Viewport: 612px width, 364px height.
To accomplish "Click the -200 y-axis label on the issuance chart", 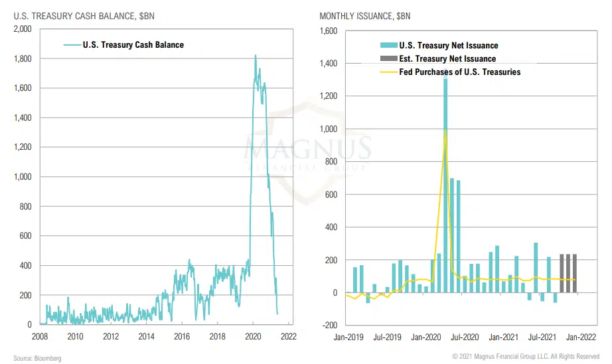I will (x=328, y=326).
